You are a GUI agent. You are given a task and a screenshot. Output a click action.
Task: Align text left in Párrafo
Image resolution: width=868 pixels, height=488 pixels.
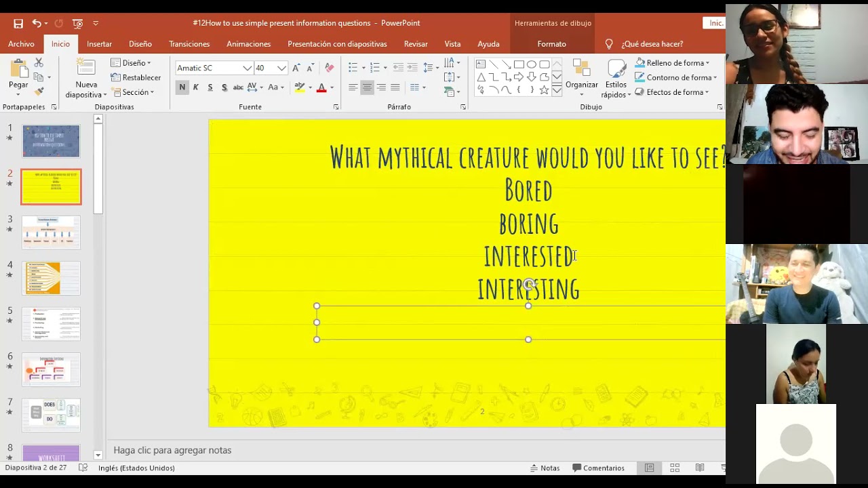click(x=353, y=87)
